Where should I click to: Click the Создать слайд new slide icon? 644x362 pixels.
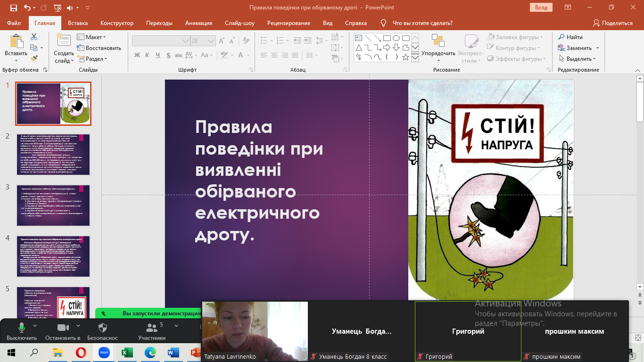[x=63, y=40]
